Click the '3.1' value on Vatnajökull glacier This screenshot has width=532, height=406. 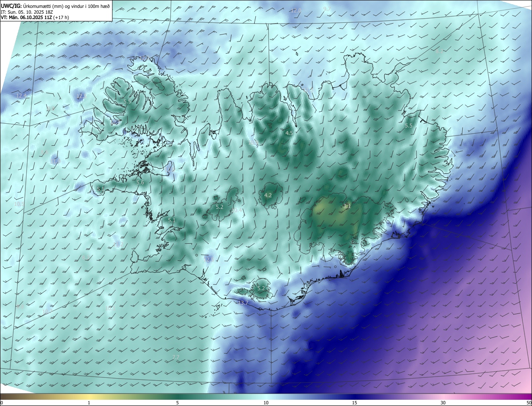click(347, 205)
